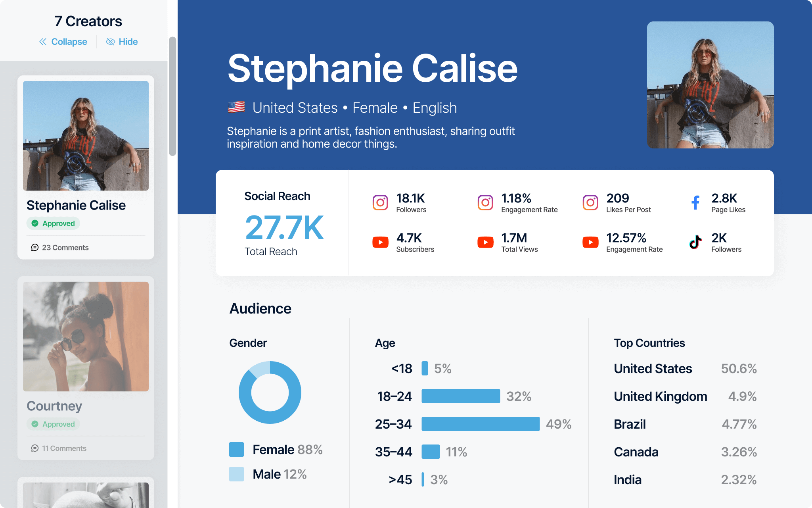Click the "Canada" country row
The height and width of the screenshot is (508, 812).
click(685, 452)
